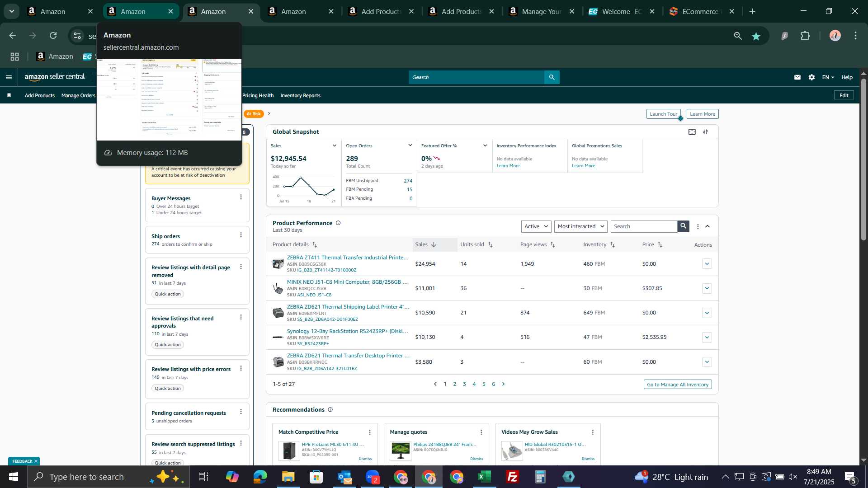Open Windows Start menu

coord(14,477)
